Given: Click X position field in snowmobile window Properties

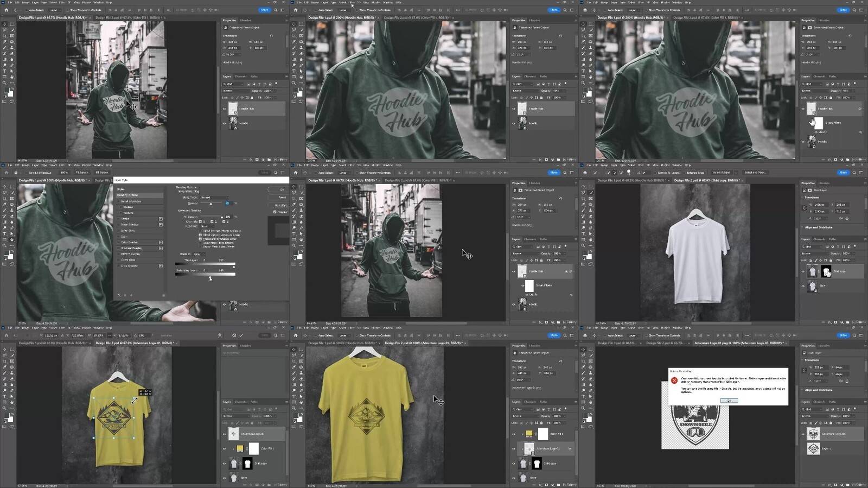Looking at the screenshot, I should point(841,367).
